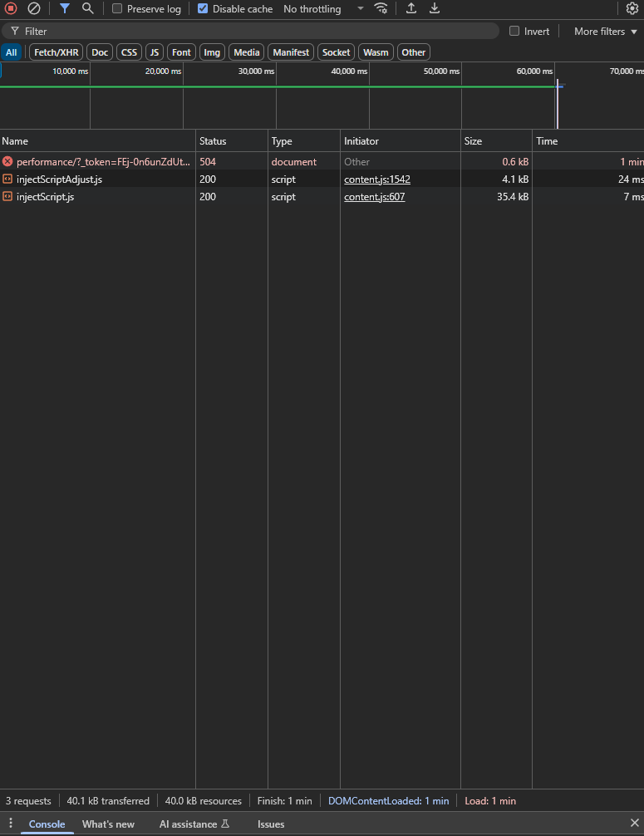This screenshot has height=836, width=644.
Task: Open the No throttling dropdown
Action: (323, 8)
